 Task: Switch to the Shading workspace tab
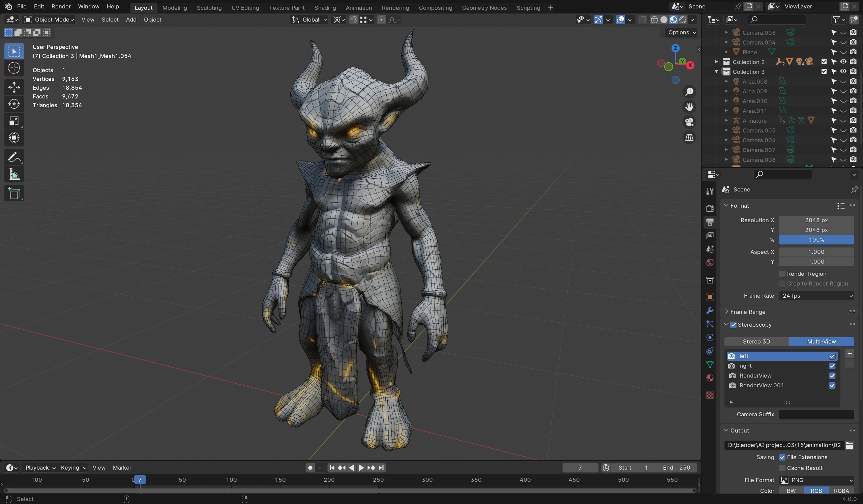coord(325,7)
